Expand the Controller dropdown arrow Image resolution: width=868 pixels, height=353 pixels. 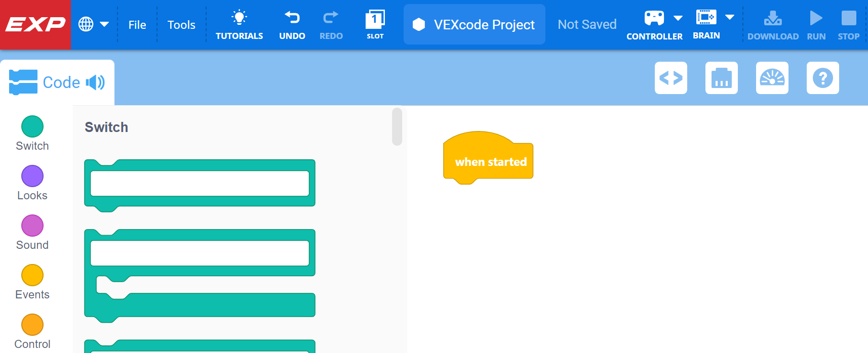click(x=678, y=18)
